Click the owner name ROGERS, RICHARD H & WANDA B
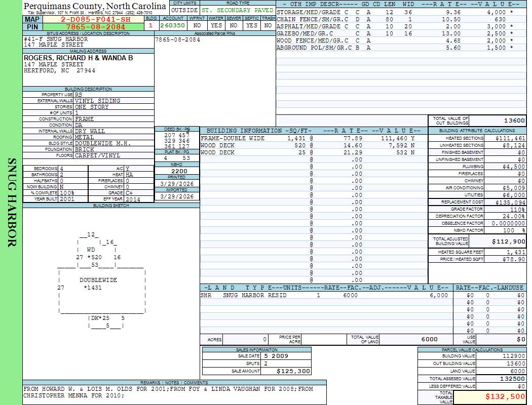Viewport: 532px width, 405px height. 79,58
